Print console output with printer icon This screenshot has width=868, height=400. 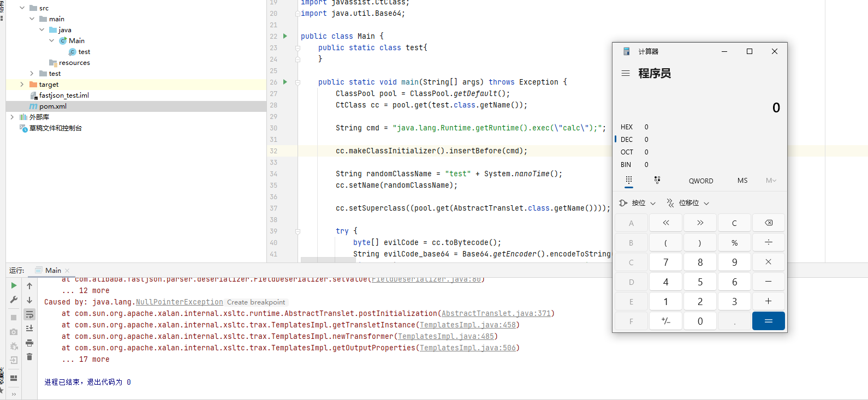point(29,343)
